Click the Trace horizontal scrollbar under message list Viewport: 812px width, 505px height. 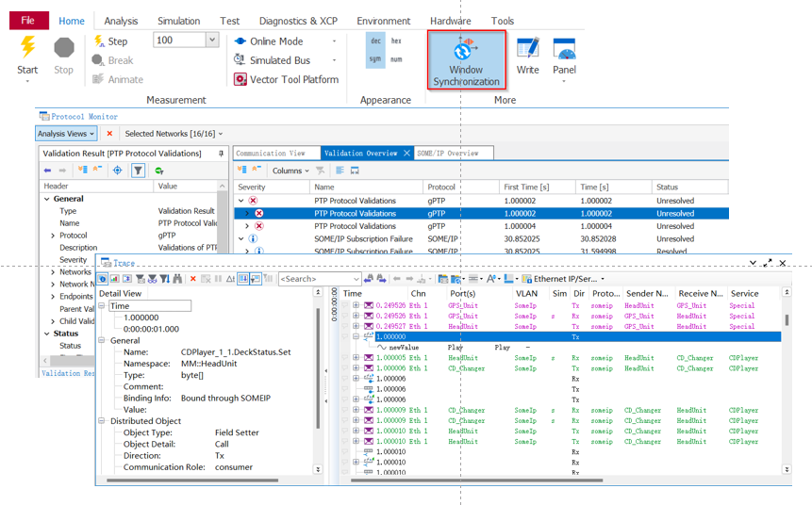click(476, 481)
